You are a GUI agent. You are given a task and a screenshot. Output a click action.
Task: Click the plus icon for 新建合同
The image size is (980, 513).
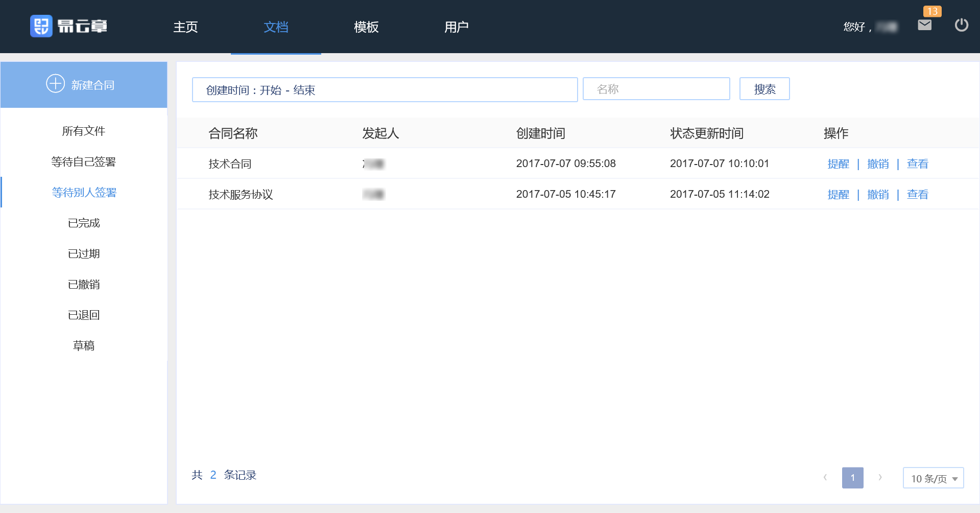[x=55, y=84]
